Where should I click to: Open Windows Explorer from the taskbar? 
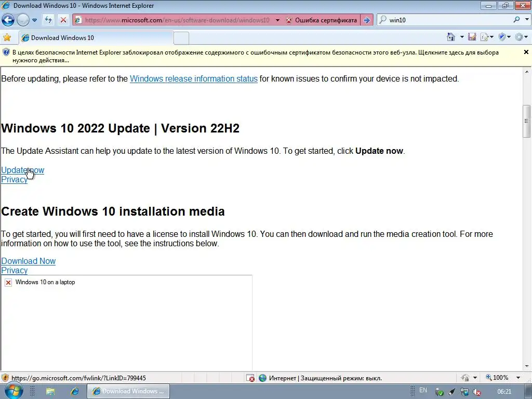tap(50, 391)
